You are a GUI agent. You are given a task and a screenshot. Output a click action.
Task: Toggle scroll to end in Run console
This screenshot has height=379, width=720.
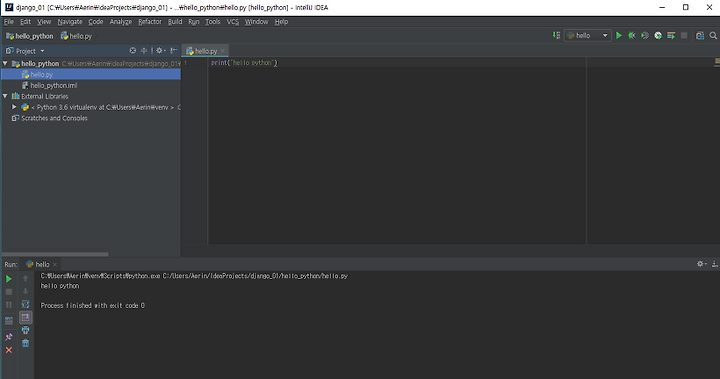tap(26, 317)
